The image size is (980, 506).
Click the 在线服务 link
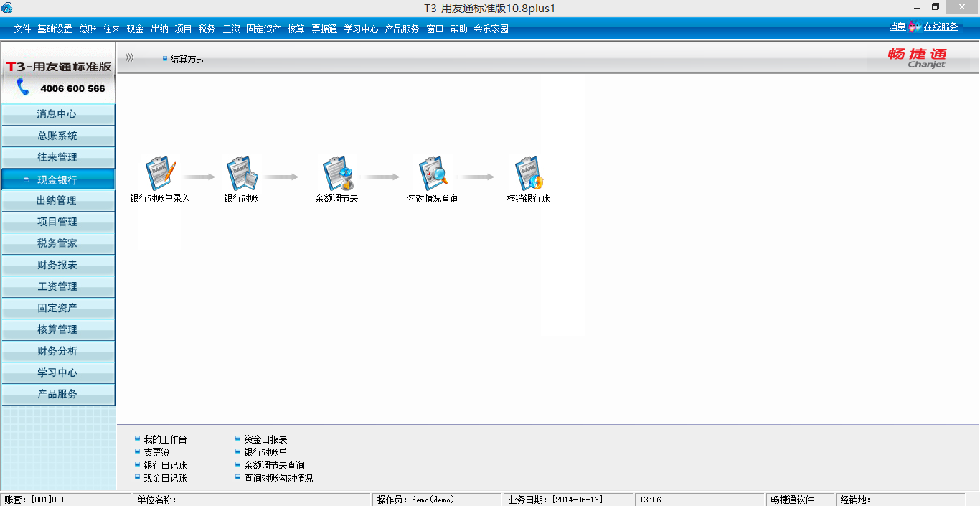[941, 27]
